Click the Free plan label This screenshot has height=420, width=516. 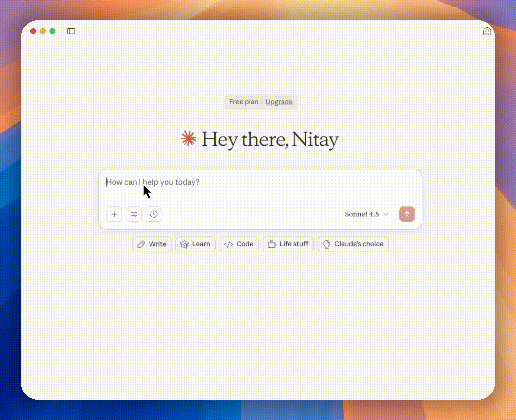tap(243, 102)
